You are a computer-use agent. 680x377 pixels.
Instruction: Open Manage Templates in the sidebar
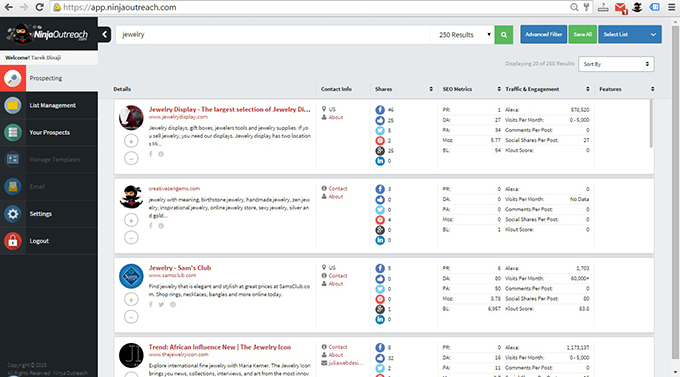click(x=49, y=160)
